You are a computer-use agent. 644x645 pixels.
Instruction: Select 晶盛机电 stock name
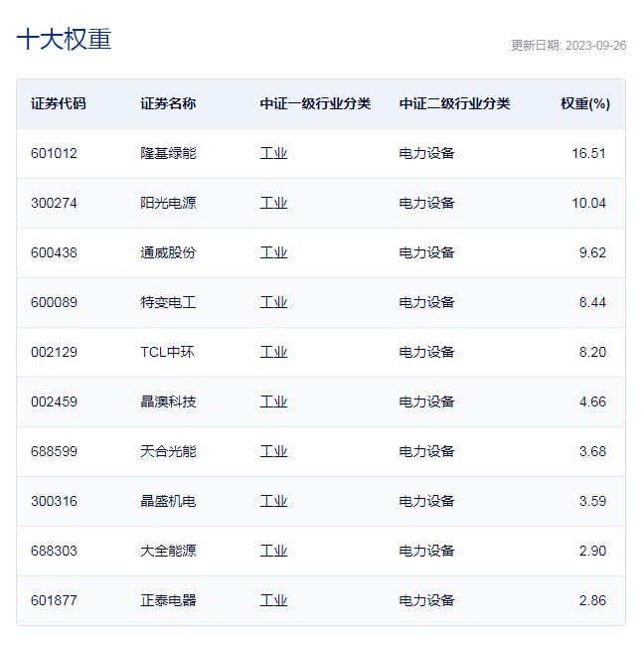tap(168, 501)
